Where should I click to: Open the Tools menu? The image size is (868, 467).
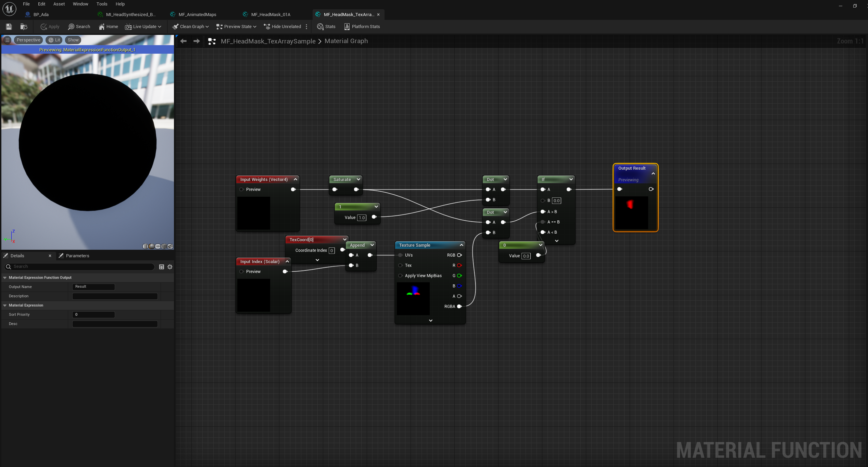pos(101,4)
